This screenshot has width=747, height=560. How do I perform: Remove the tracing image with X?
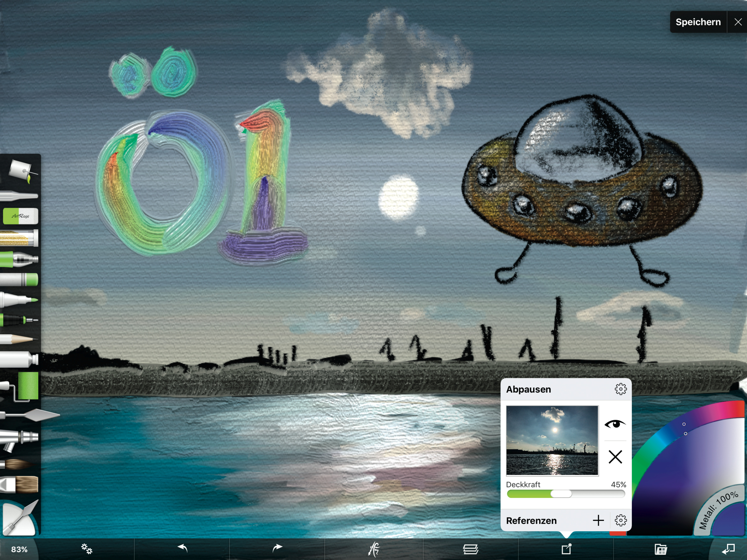(615, 457)
